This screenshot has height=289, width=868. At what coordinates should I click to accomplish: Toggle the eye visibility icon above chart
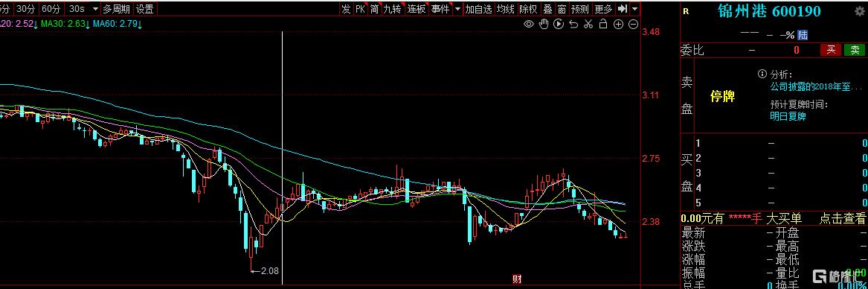coord(530,24)
